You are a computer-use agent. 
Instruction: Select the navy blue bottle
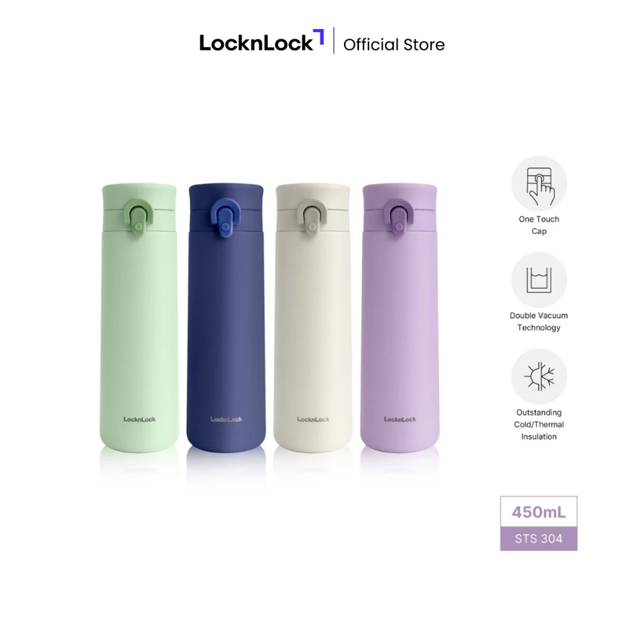pyautogui.click(x=226, y=318)
